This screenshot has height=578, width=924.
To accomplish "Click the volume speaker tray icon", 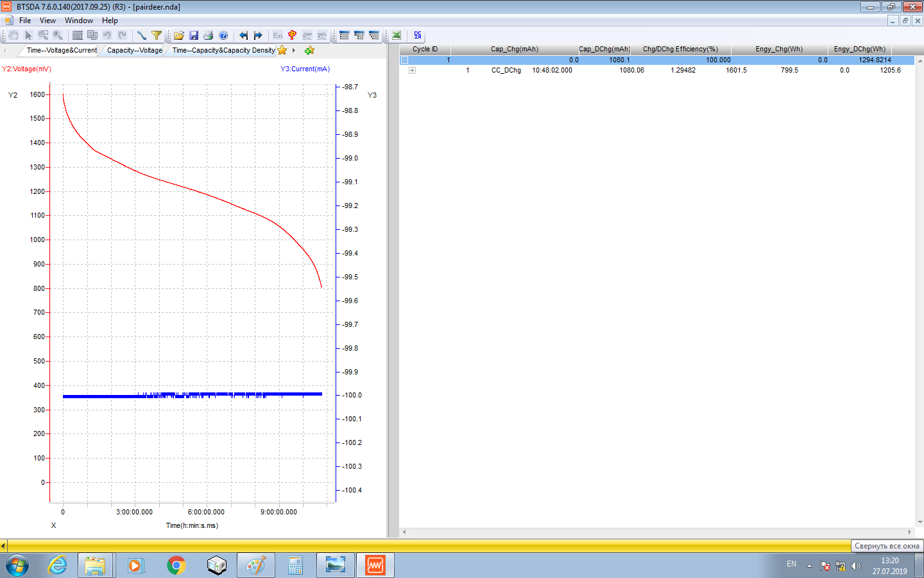I will click(x=855, y=566).
